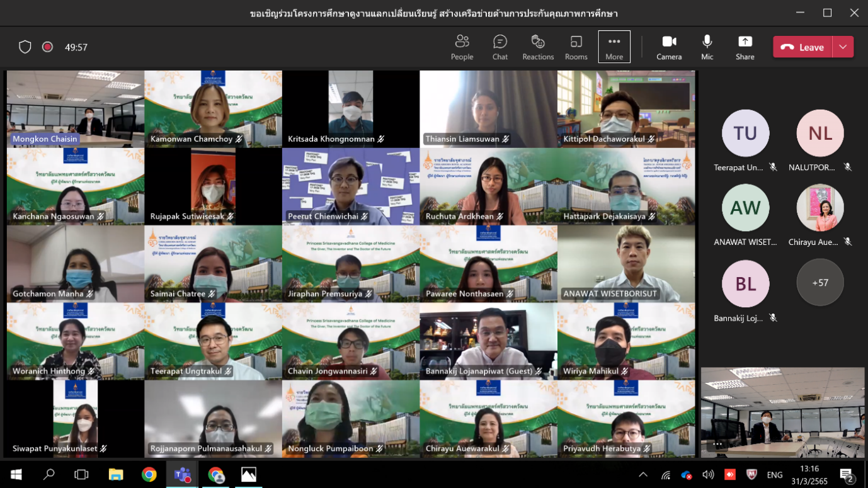The image size is (868, 488).
Task: Open breakout Rooms
Action: [576, 47]
